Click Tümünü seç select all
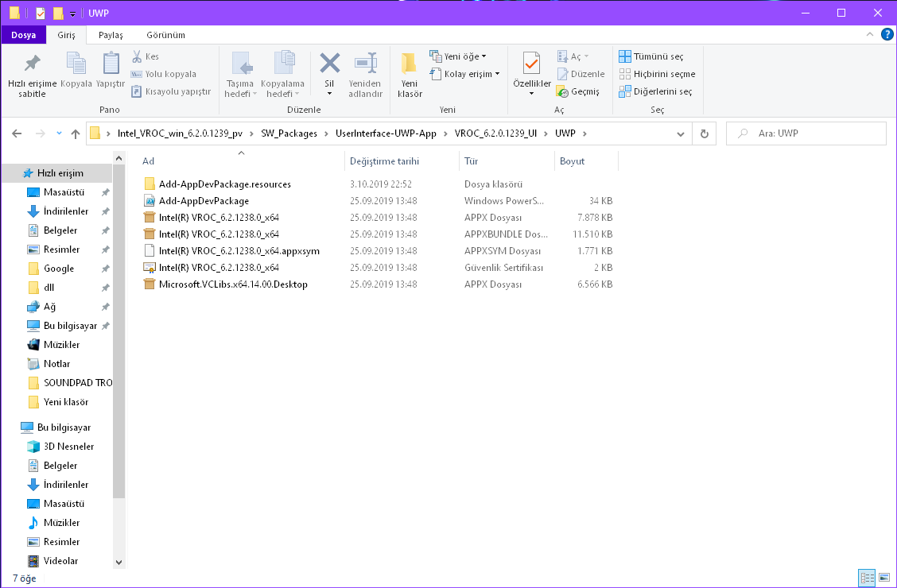The height and width of the screenshot is (588, 897). tap(651, 56)
